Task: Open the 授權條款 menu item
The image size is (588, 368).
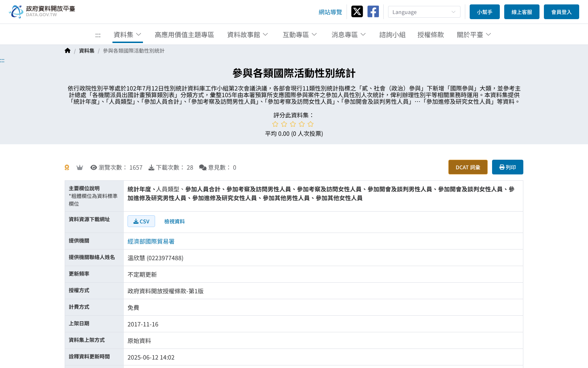Action: point(431,35)
